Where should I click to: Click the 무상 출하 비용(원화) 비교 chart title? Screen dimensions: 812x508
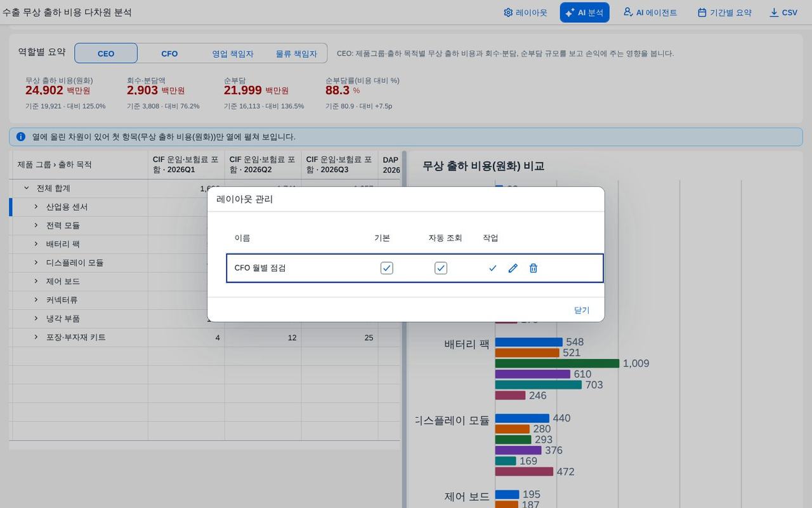[x=483, y=166]
